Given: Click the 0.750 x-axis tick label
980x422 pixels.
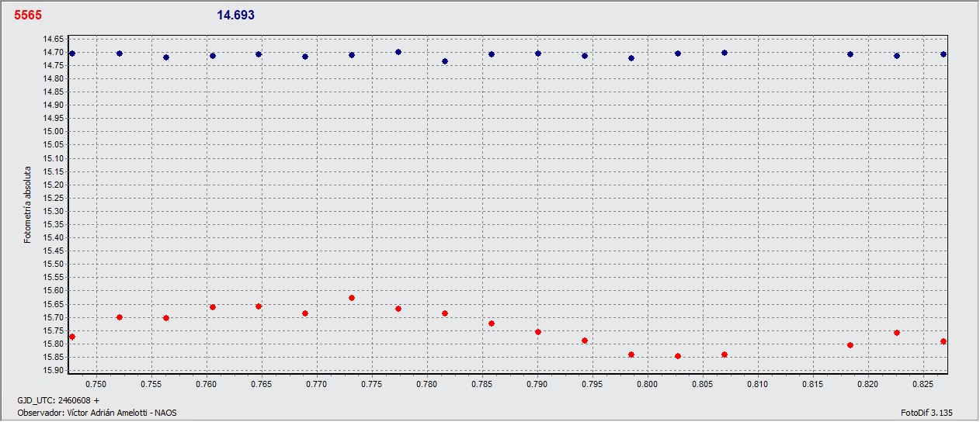Looking at the screenshot, I should [x=96, y=384].
